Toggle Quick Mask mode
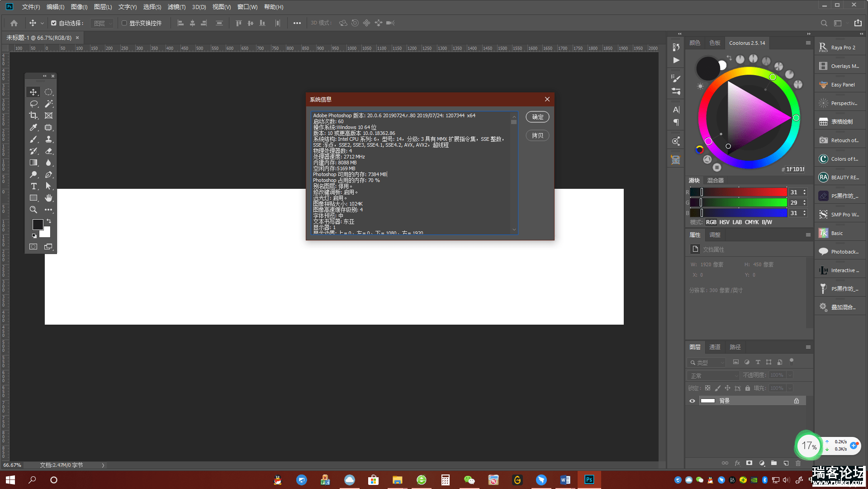Screen dimensions: 868x489 [x=33, y=247]
